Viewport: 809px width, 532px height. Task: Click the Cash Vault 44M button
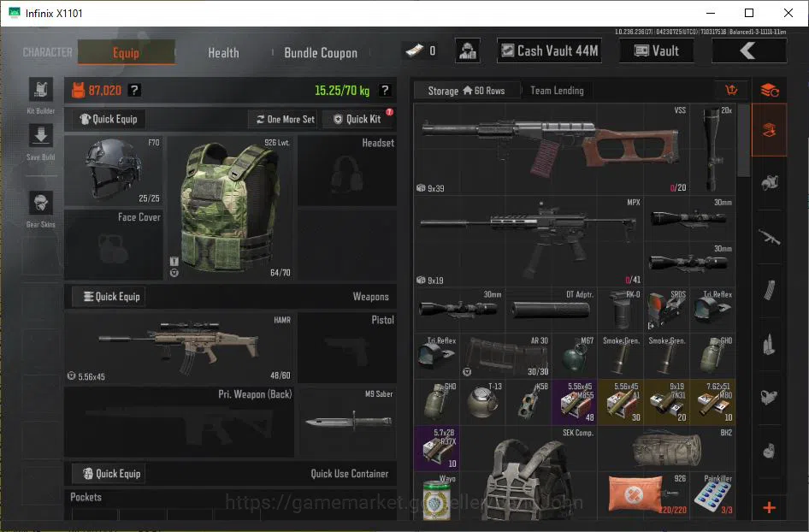click(x=550, y=50)
